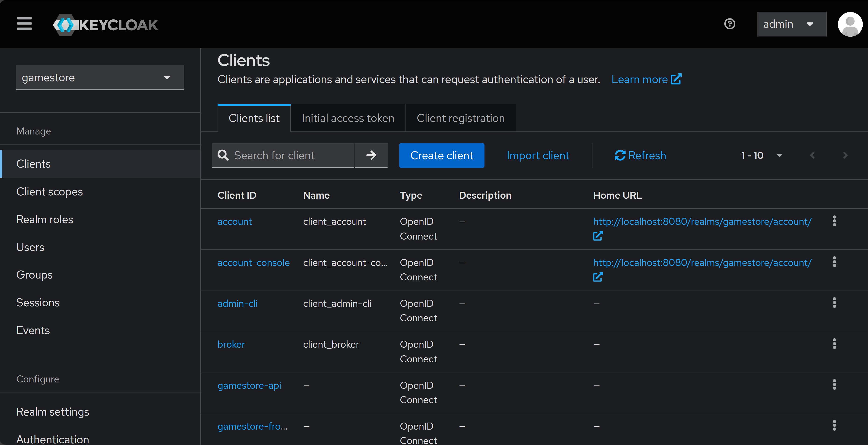Select the client_account-co... name cell
The image size is (868, 445).
(345, 263)
